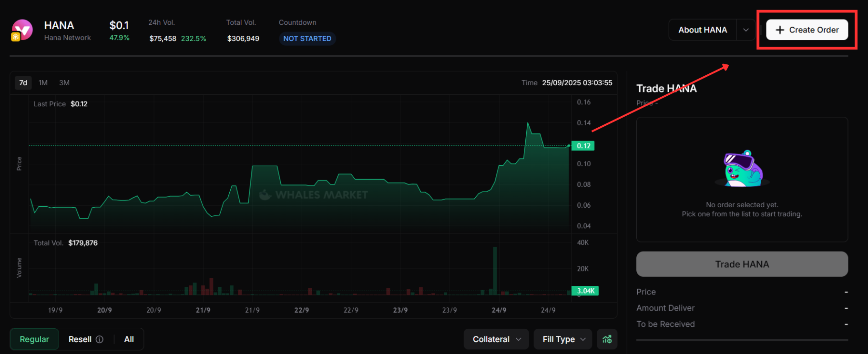Click the 0.12 current price label on chart axis
868x354 pixels.
(x=584, y=146)
